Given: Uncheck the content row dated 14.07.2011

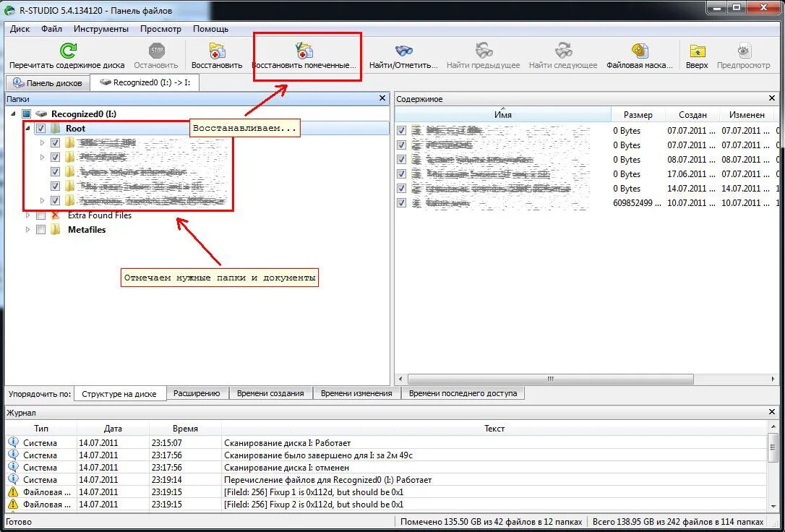Looking at the screenshot, I should [x=401, y=189].
